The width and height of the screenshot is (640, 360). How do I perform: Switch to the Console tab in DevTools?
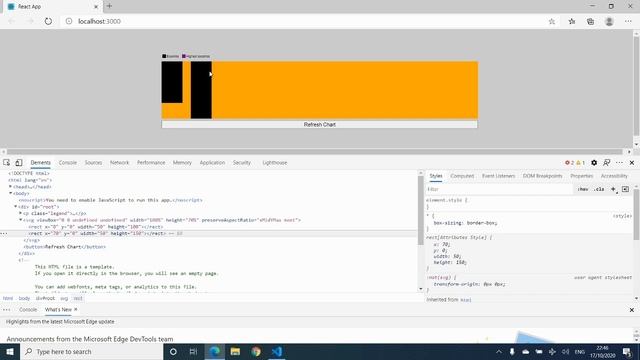[x=67, y=162]
